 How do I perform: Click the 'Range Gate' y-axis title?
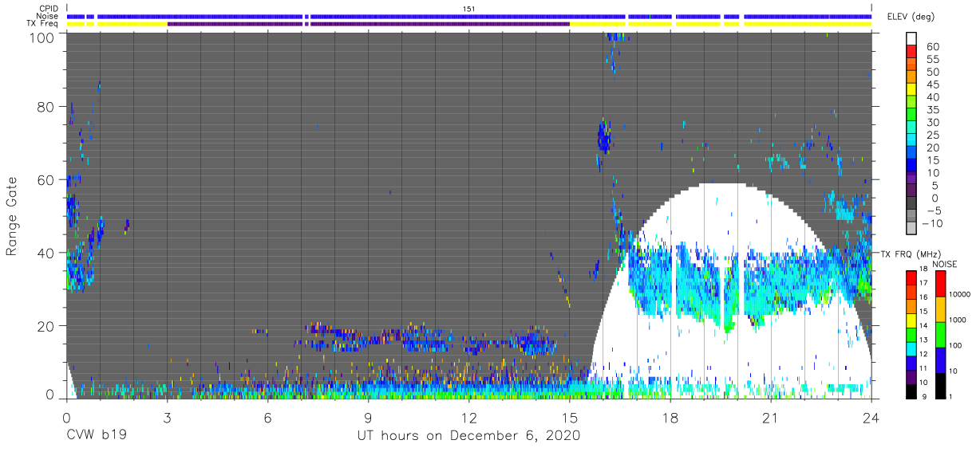pos(12,216)
